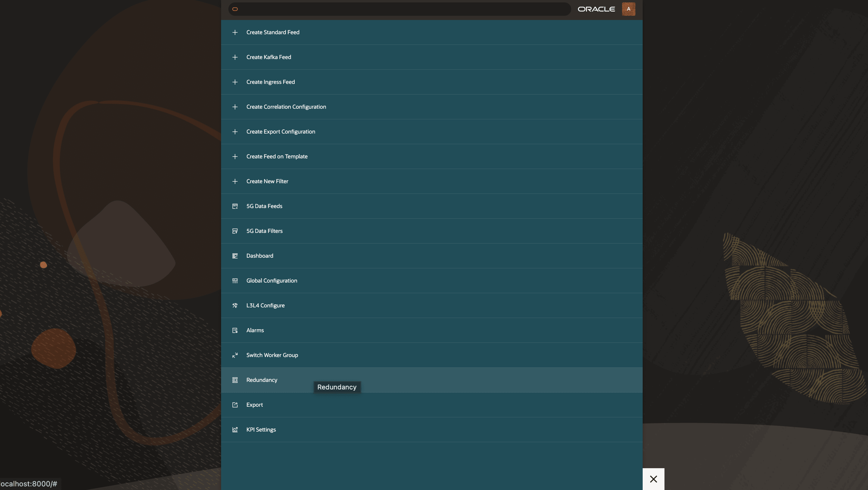
Task: Select the Redundancy layers icon
Action: [235, 380]
